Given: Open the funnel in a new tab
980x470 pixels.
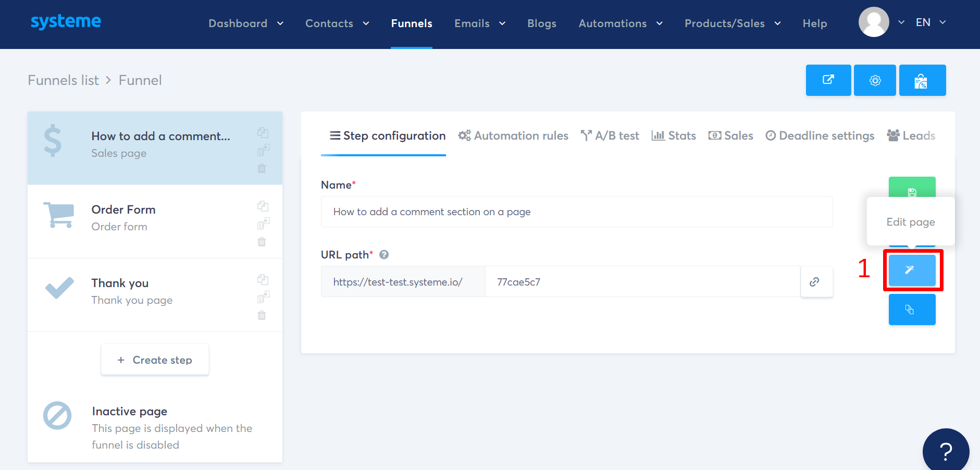Looking at the screenshot, I should [x=828, y=80].
